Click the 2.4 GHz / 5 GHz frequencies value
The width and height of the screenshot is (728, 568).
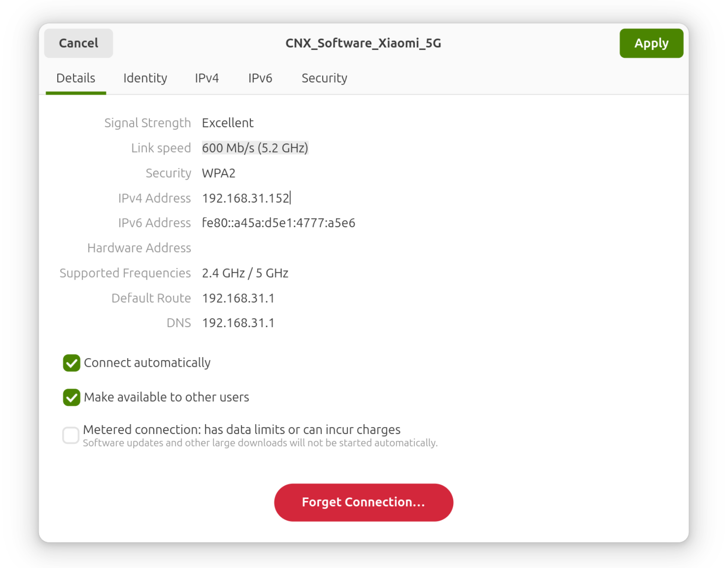[245, 273]
